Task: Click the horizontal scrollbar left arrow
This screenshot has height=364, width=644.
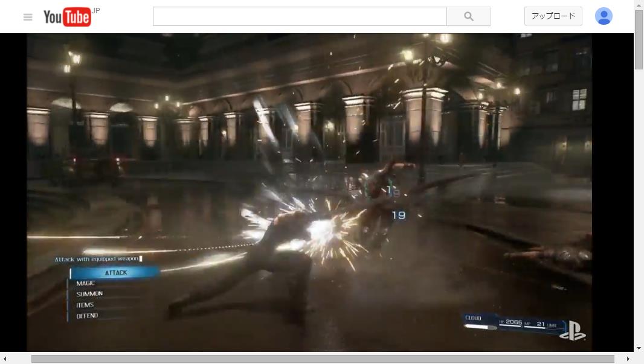Action: point(5,359)
